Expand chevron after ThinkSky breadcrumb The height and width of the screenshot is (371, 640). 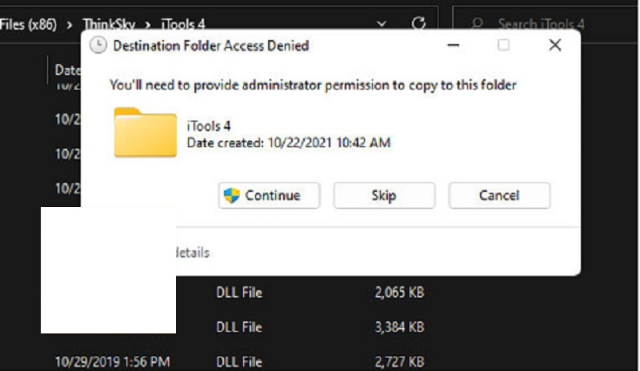[148, 25]
